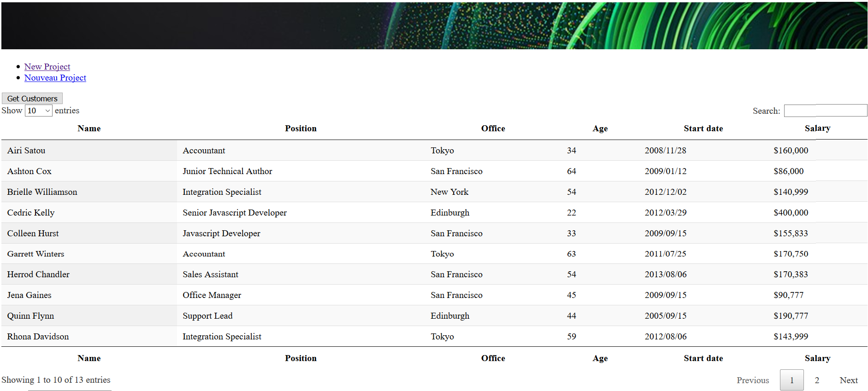868x391 pixels.
Task: Open the New Project link
Action: tap(47, 67)
